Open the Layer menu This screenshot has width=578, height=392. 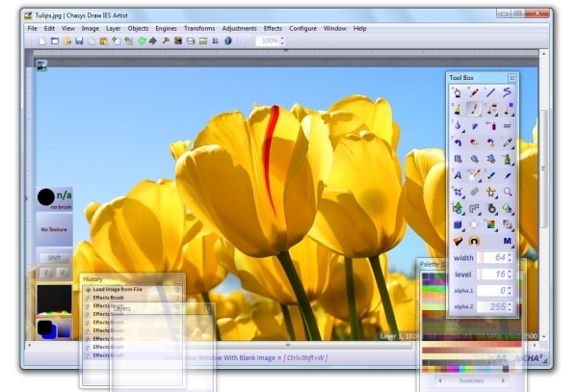tap(113, 28)
